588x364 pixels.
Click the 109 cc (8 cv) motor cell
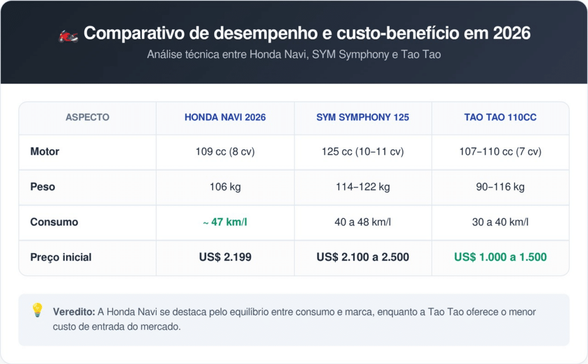click(225, 152)
